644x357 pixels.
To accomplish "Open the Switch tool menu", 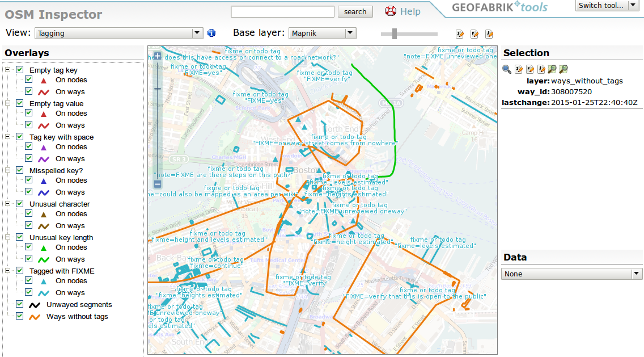I will coord(607,6).
